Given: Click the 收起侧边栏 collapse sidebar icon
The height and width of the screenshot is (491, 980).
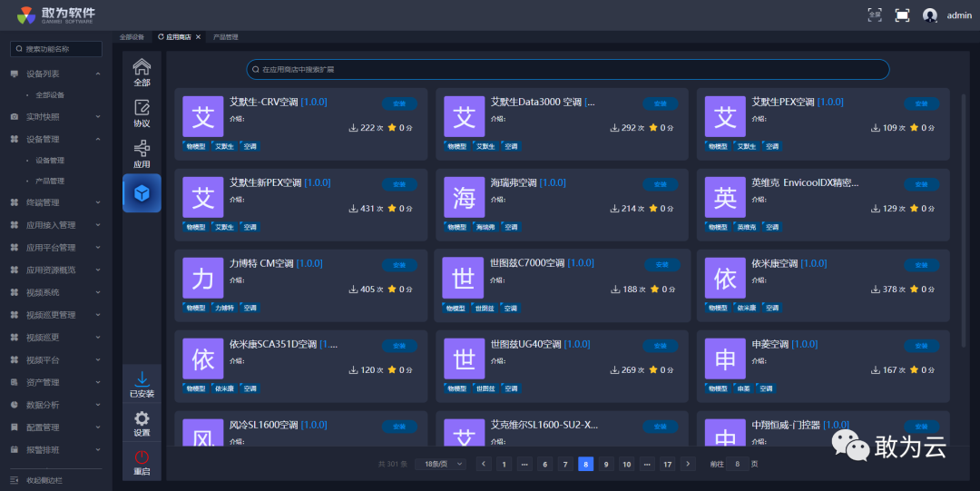Looking at the screenshot, I should (x=15, y=480).
